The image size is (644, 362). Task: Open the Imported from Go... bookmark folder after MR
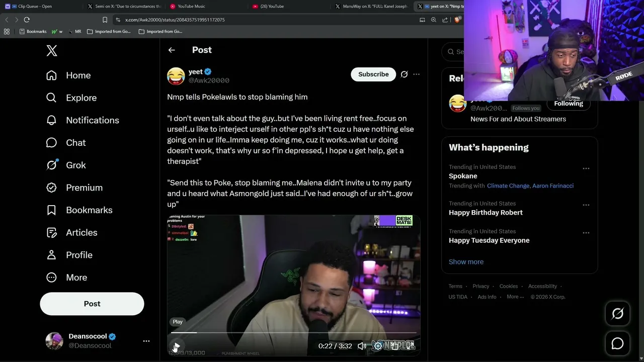click(109, 31)
